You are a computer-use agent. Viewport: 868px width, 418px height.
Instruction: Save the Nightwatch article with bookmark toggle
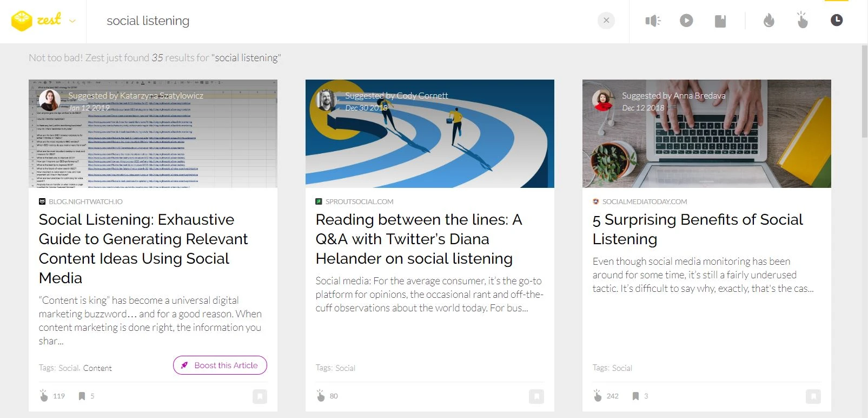pyautogui.click(x=260, y=396)
